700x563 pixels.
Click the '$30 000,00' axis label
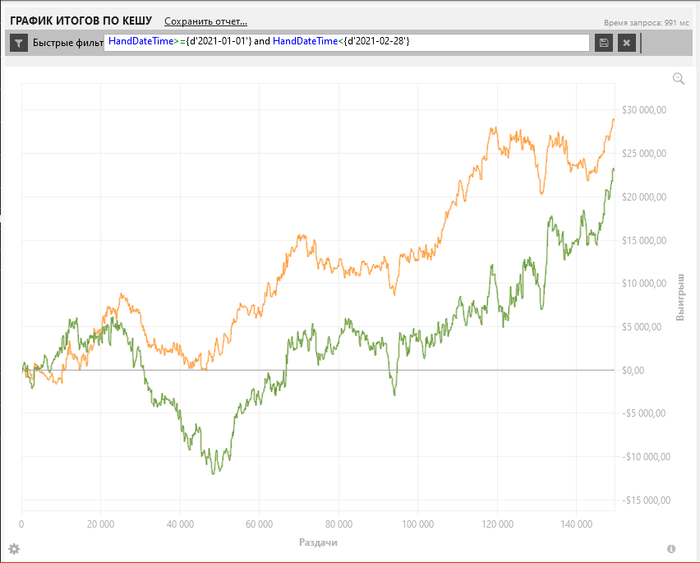(x=644, y=110)
